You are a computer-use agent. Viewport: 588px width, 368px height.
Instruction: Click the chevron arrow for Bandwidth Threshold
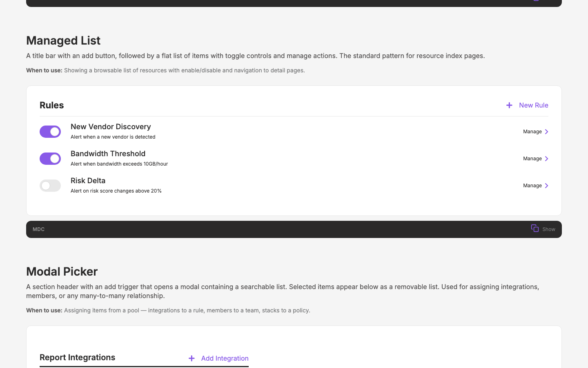[546, 159]
